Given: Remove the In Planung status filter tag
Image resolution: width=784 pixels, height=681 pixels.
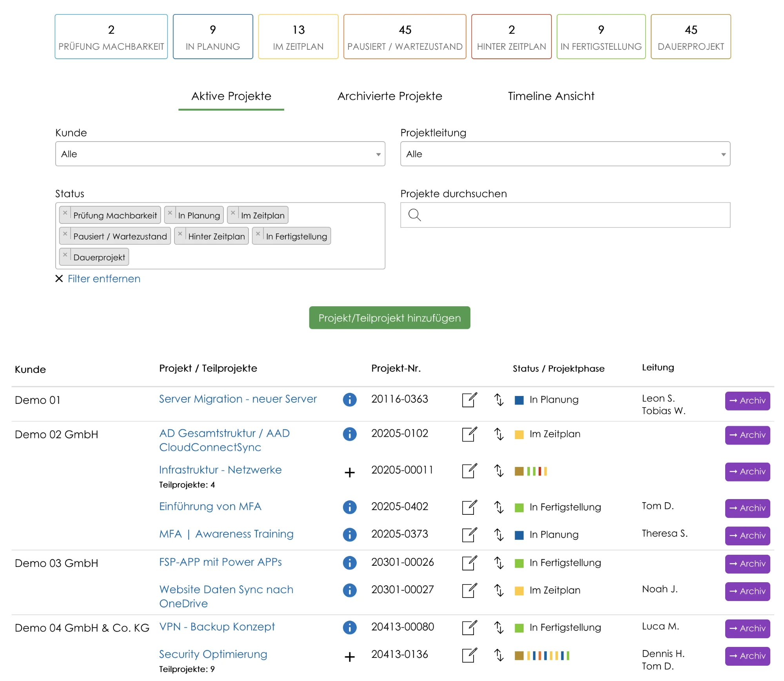Looking at the screenshot, I should 170,213.
